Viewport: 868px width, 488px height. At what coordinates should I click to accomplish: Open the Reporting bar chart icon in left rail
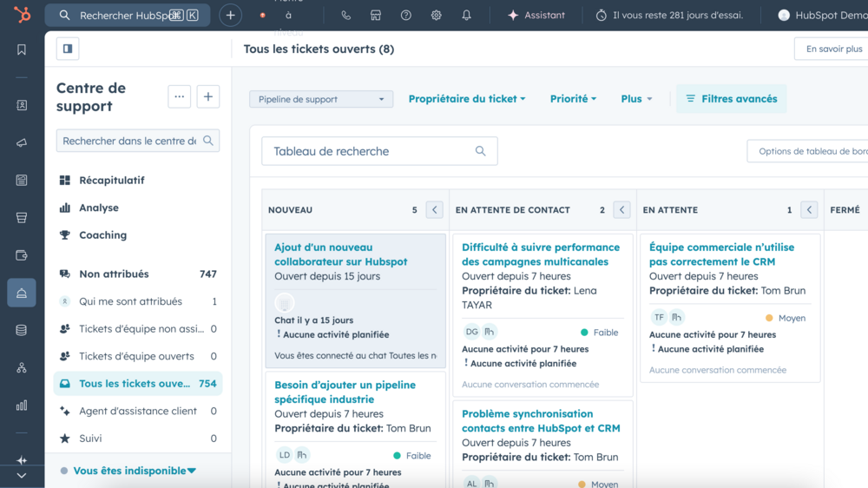[22, 406]
